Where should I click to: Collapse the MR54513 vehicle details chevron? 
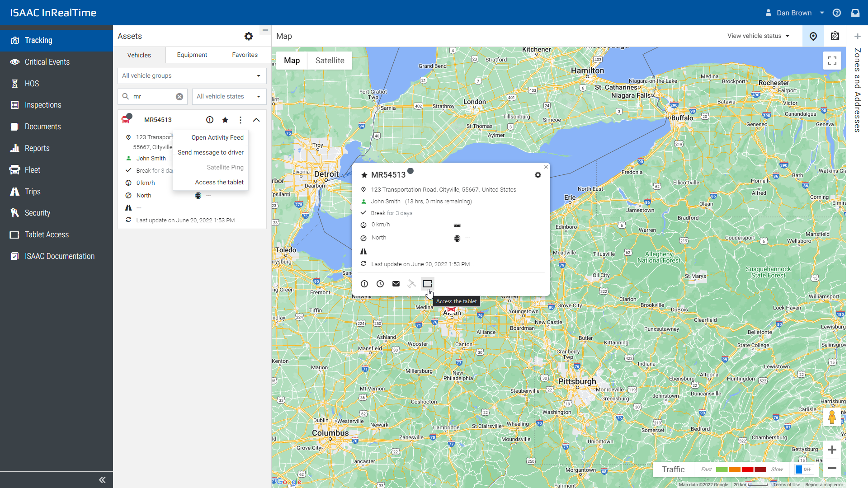(256, 120)
